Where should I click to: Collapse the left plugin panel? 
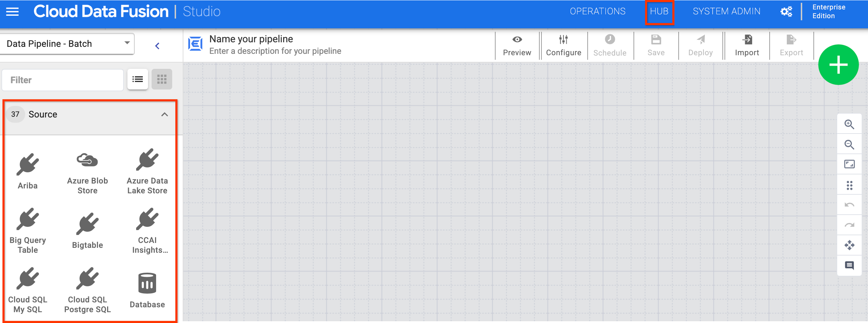tap(157, 45)
